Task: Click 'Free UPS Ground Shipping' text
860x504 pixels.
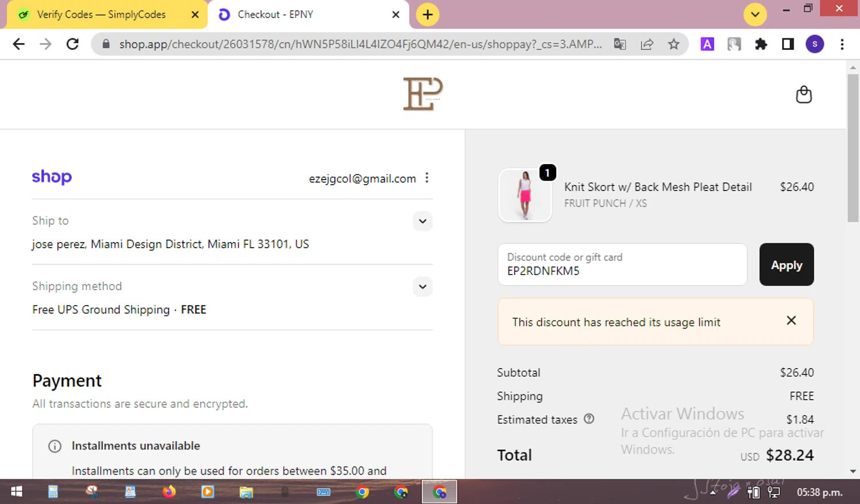Action: [x=101, y=310]
